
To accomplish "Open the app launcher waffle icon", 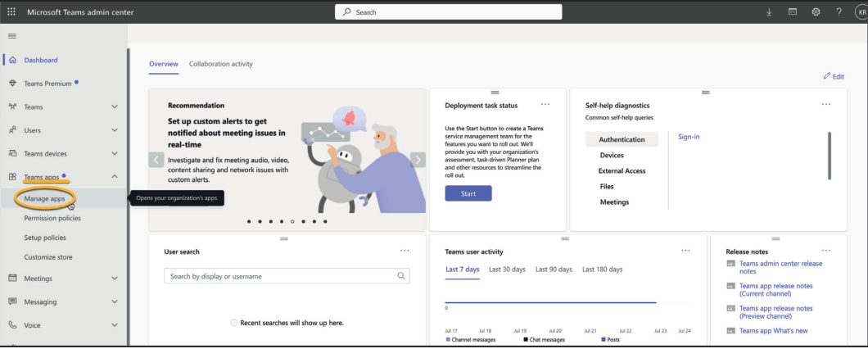I will (x=11, y=11).
